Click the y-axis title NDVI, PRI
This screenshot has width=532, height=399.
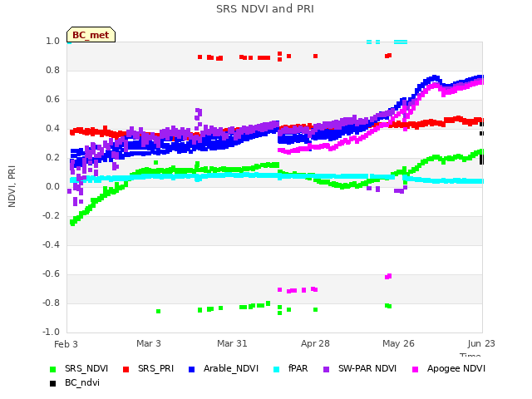click(x=12, y=186)
